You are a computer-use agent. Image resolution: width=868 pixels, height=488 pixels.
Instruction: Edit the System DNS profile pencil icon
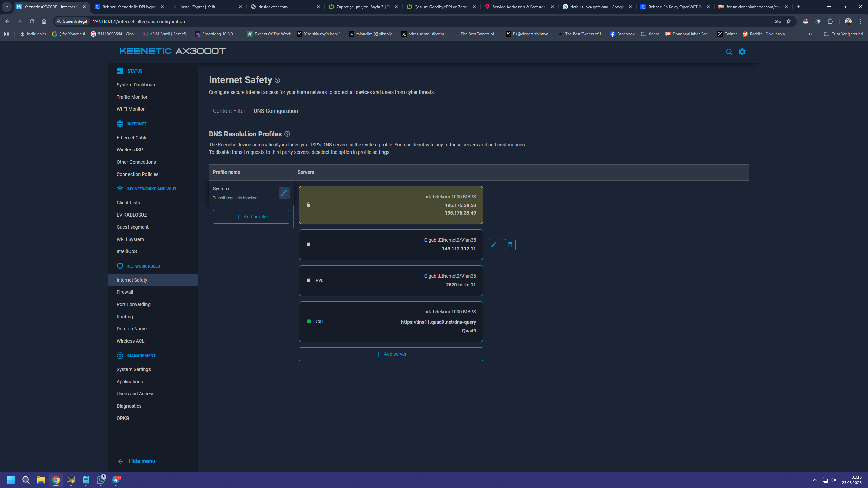tap(284, 193)
